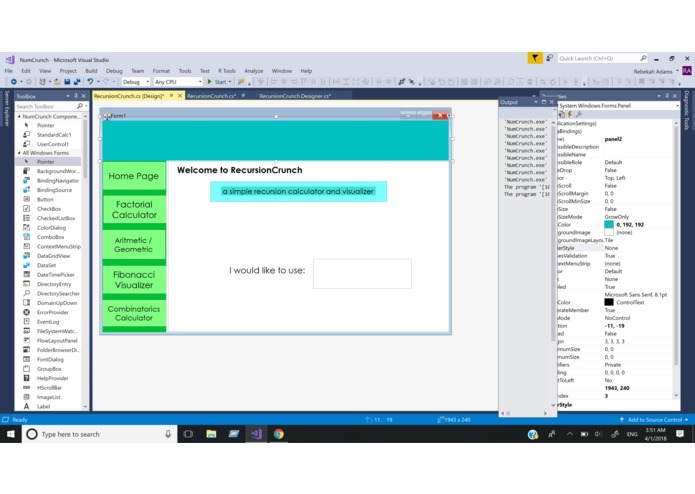Click the feedback icon beside Quick Launch

(x=550, y=58)
